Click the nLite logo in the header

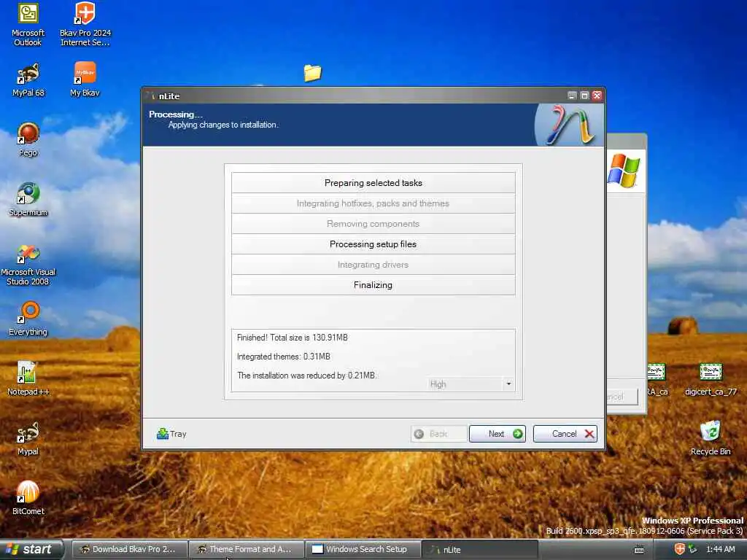[x=569, y=125]
